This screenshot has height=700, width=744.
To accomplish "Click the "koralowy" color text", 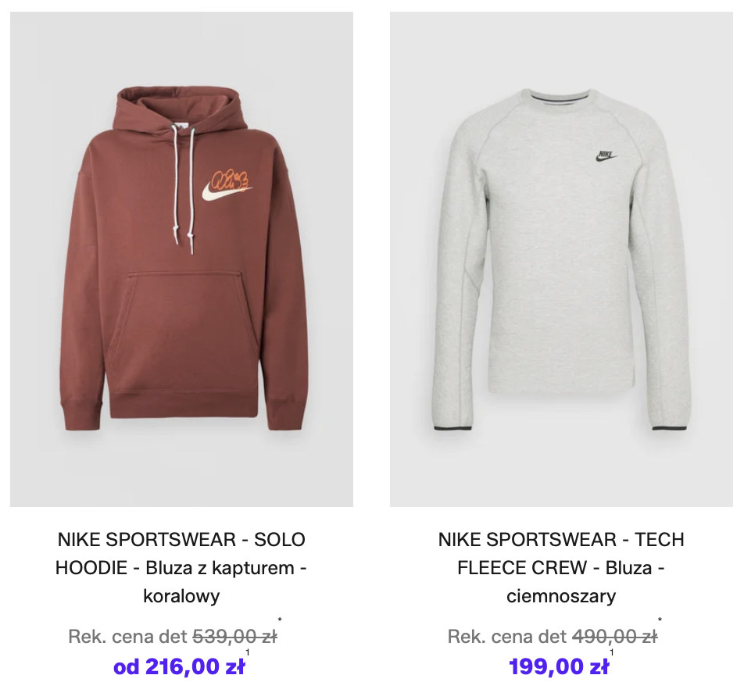I will coord(181,596).
